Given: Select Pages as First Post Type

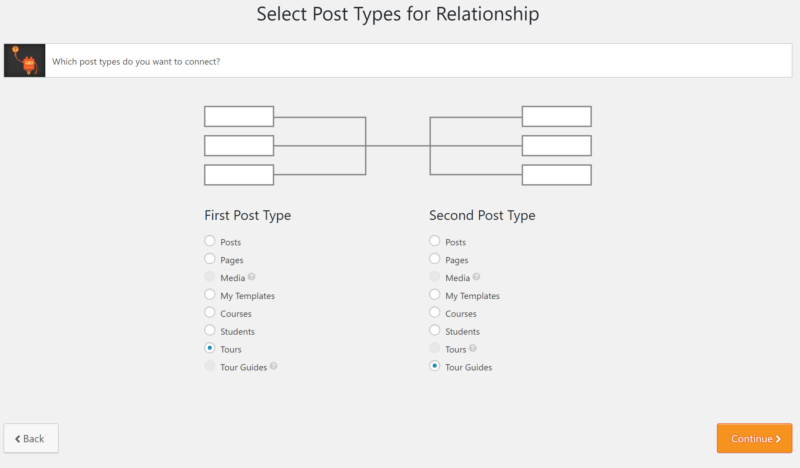Looking at the screenshot, I should click(210, 259).
